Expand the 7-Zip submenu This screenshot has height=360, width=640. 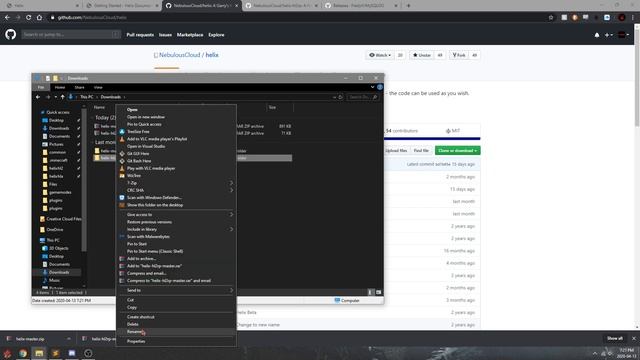176,183
